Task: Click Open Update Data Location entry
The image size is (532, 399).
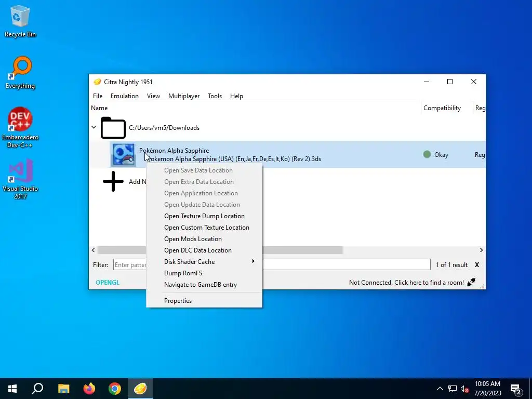Action: (x=204, y=205)
